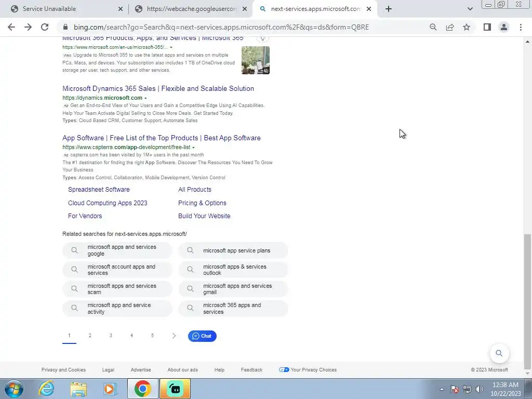This screenshot has width=532, height=399.
Task: Click the lightbulb icon beside Microsoft 365 result
Action: [x=262, y=38]
